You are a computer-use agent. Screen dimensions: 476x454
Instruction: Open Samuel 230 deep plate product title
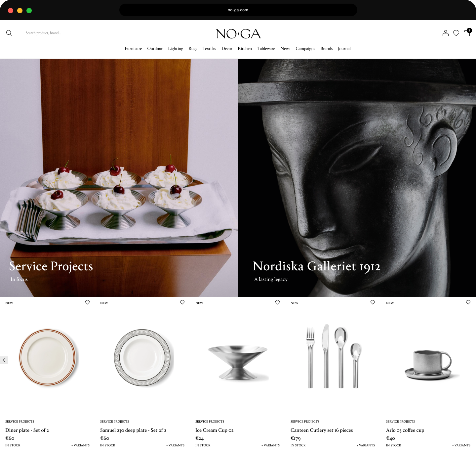click(133, 430)
